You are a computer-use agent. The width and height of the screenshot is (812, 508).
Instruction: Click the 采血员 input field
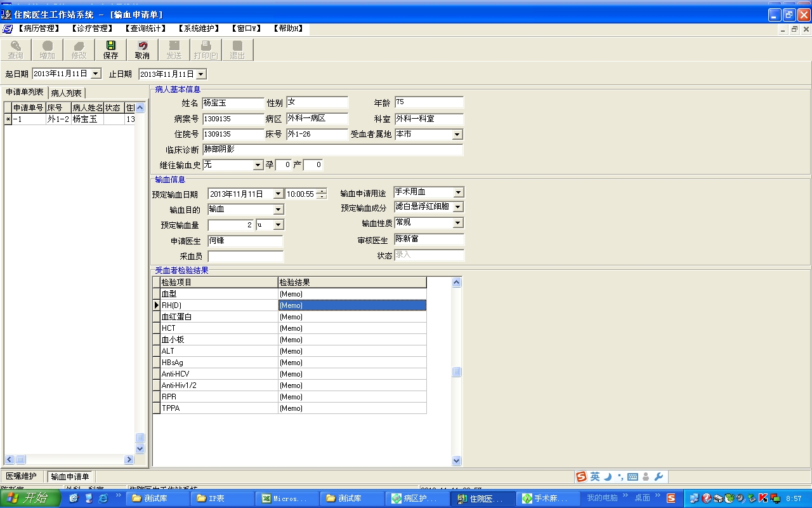[x=246, y=257]
